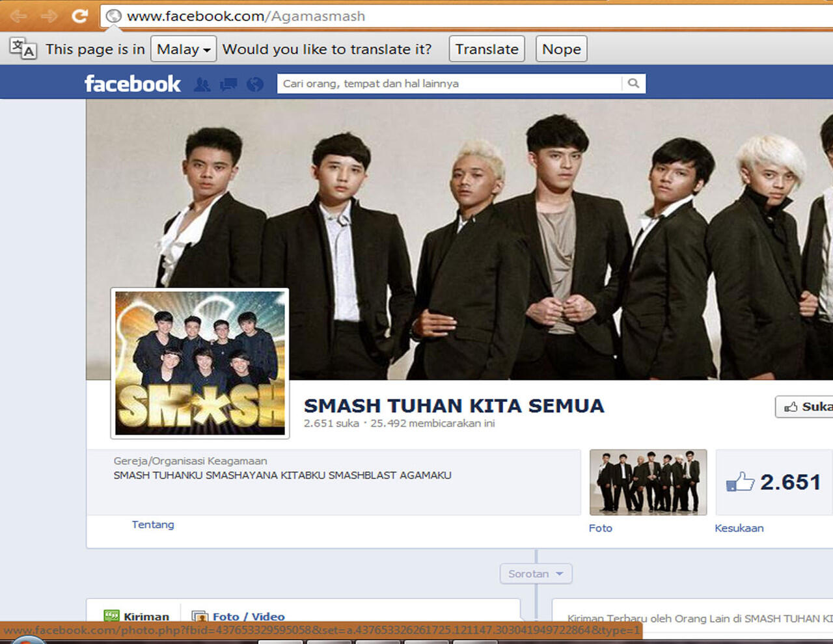Open the Malay language dropdown

(184, 49)
